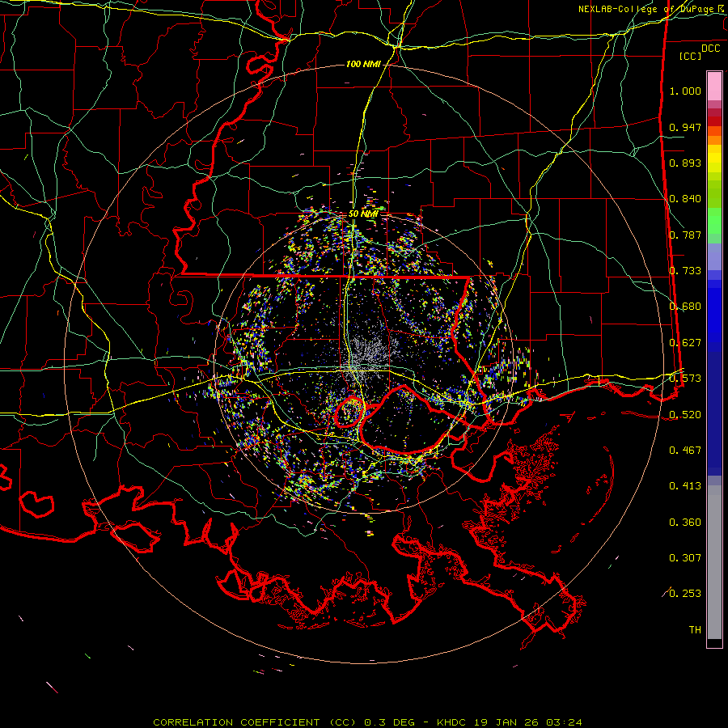Click the 0.520 scale value
This screenshot has height=728, width=728.
pyautogui.click(x=685, y=415)
